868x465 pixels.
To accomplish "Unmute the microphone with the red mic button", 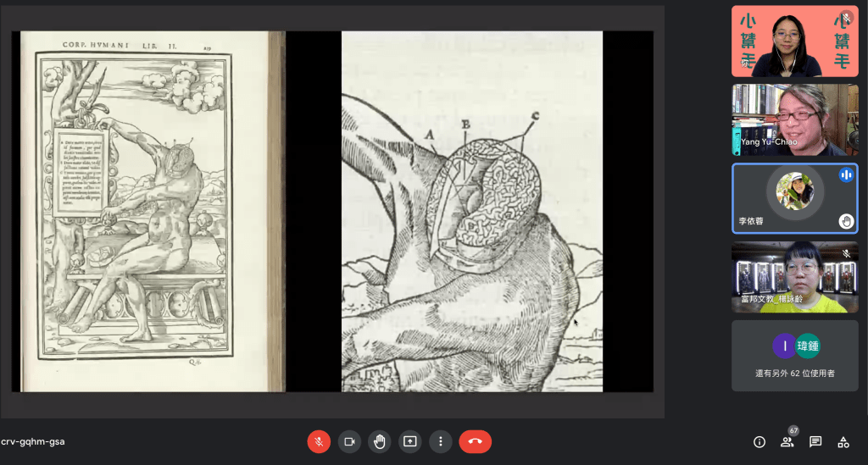I will 319,441.
